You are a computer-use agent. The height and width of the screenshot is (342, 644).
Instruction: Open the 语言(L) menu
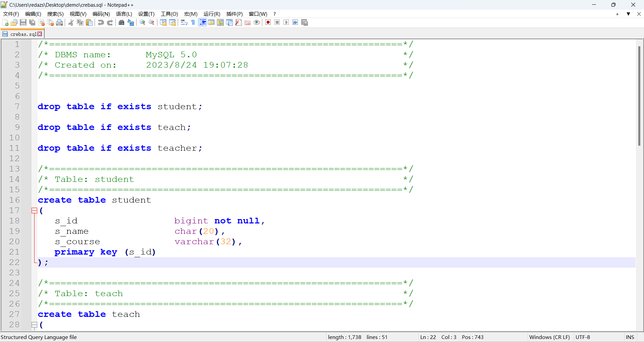(124, 14)
